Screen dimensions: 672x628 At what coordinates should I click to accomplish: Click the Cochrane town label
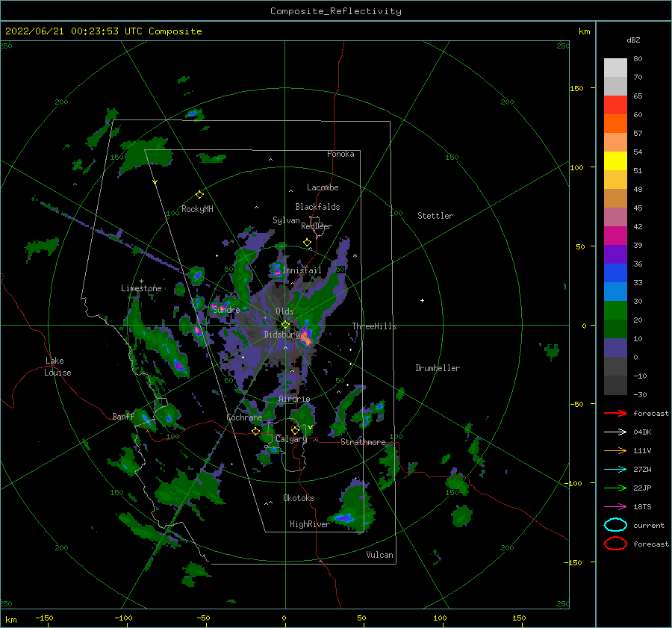[x=244, y=417]
